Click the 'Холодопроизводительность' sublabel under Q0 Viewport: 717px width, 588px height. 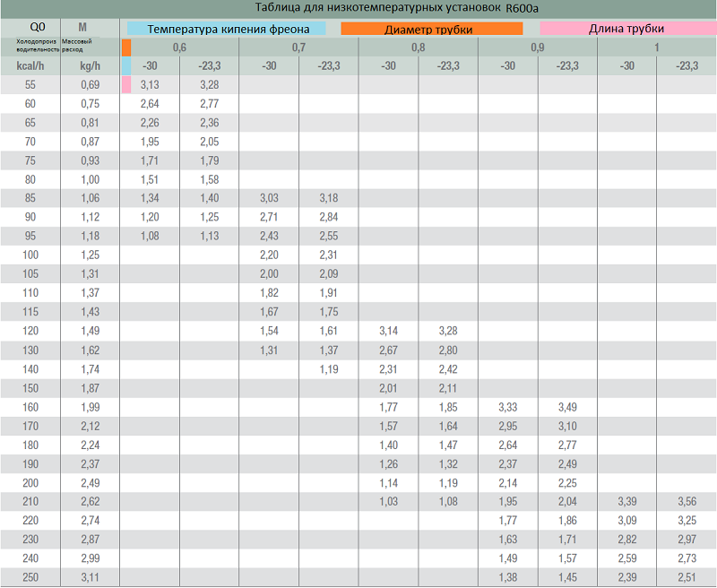point(38,46)
